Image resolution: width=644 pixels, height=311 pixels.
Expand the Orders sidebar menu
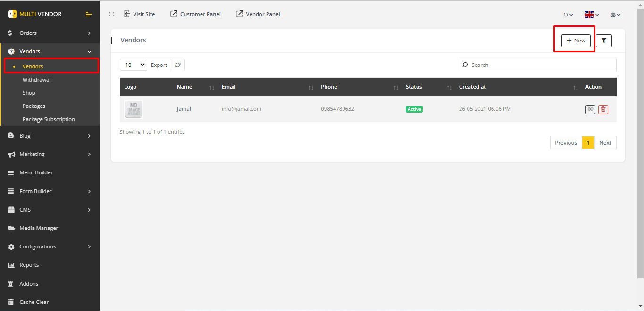50,33
